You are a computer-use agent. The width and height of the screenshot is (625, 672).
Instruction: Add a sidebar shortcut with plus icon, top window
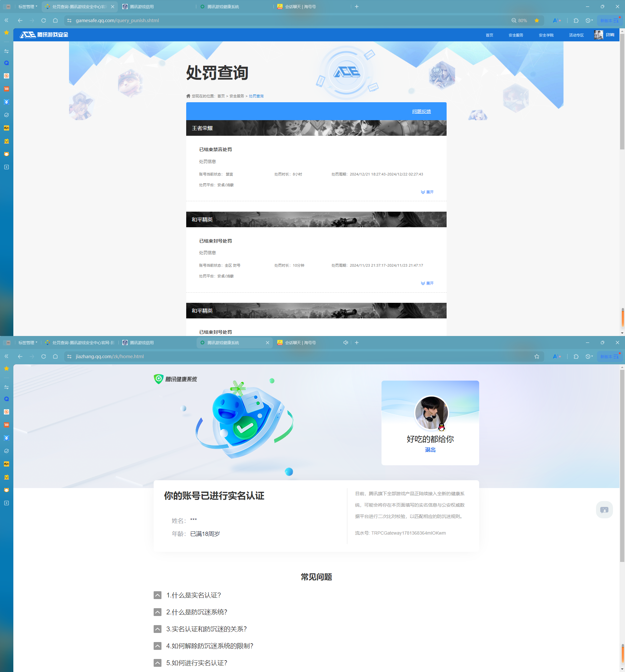7,167
